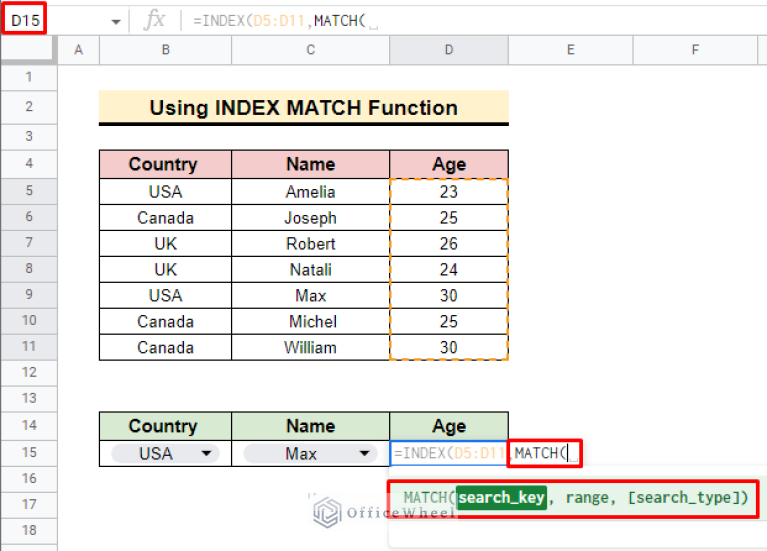Click the formula bar with INDEX formula

[474, 21]
